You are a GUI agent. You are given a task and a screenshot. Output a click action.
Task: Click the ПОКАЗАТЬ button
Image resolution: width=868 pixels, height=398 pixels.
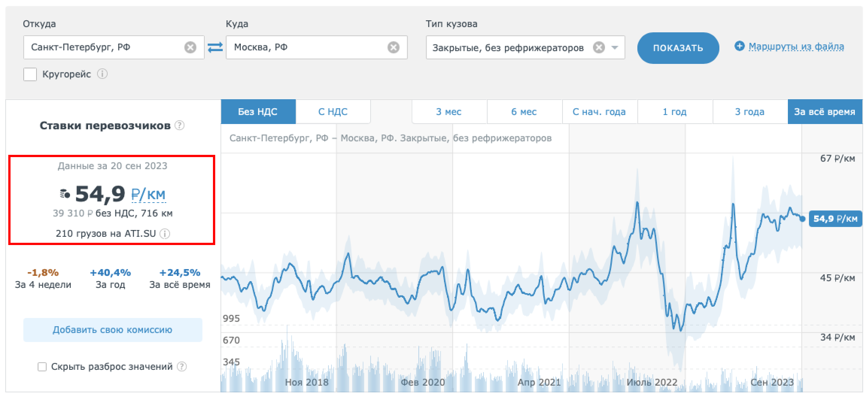coord(678,48)
